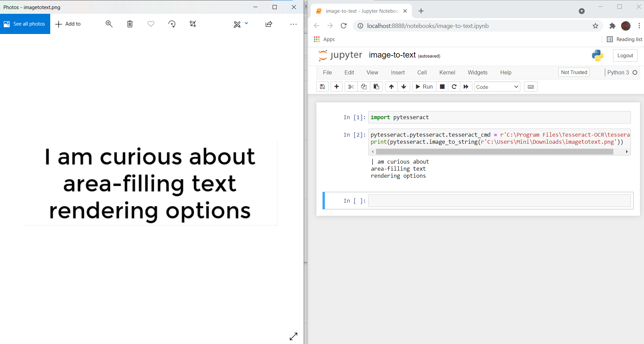The height and width of the screenshot is (344, 644).
Task: Open the Apps shortcut in bookmarks bar
Action: click(x=324, y=39)
